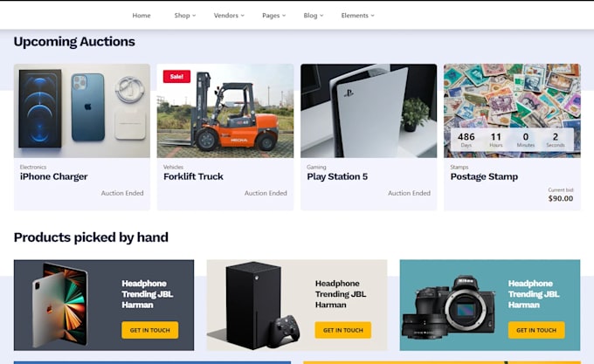Open the Forklift Truck title link
594x364 pixels.
click(x=193, y=176)
